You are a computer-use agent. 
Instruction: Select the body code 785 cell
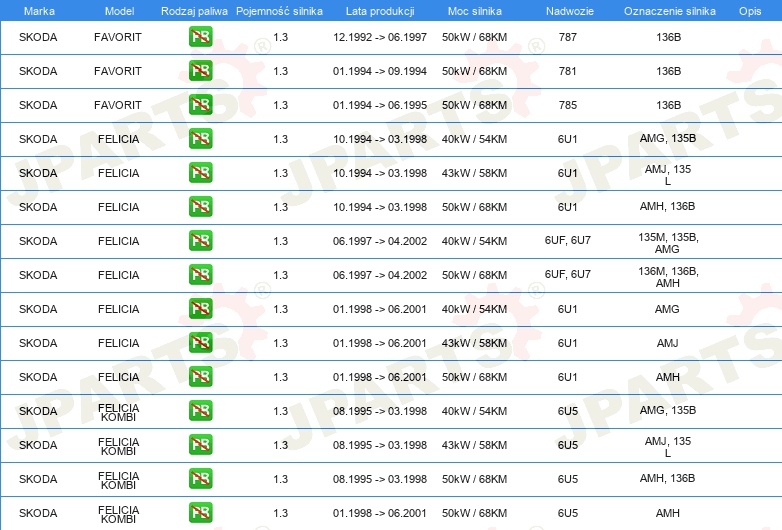pos(568,105)
